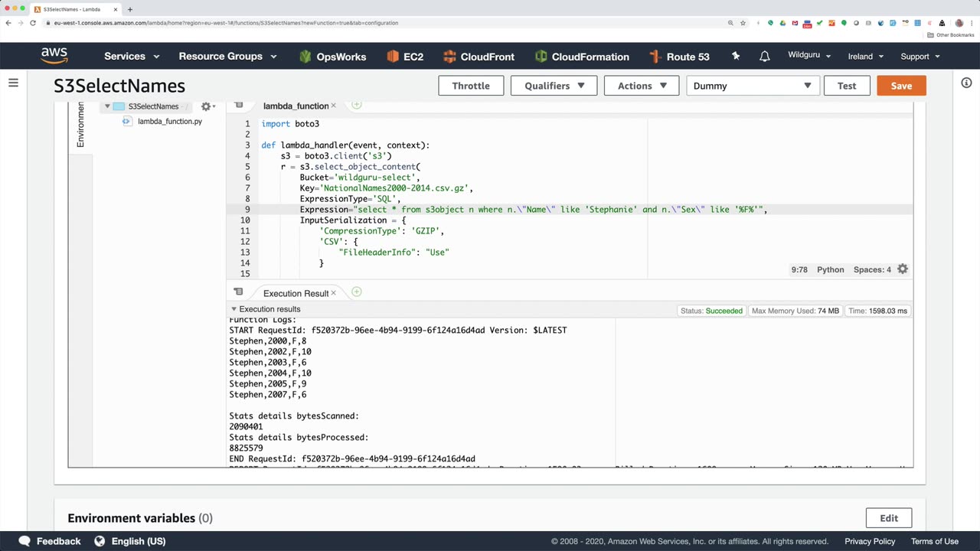Image resolution: width=980 pixels, height=551 pixels.
Task: Open the left hamburger navigation menu
Action: tap(13, 83)
